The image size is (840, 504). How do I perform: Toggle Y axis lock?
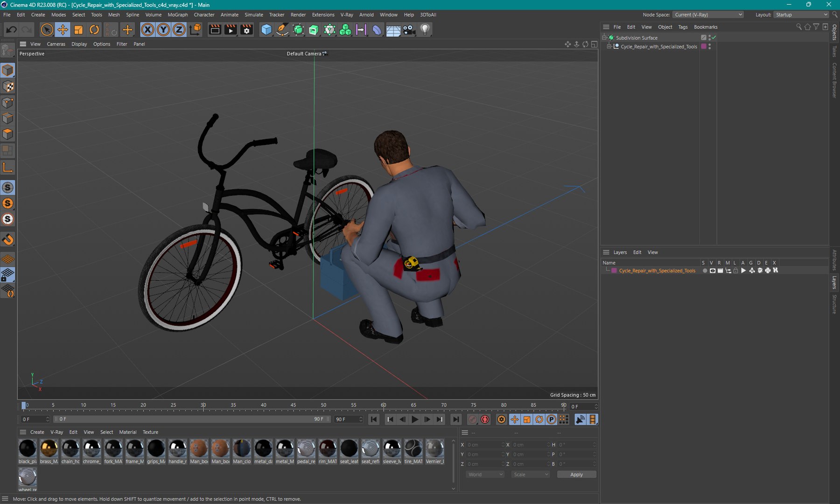[x=163, y=29]
